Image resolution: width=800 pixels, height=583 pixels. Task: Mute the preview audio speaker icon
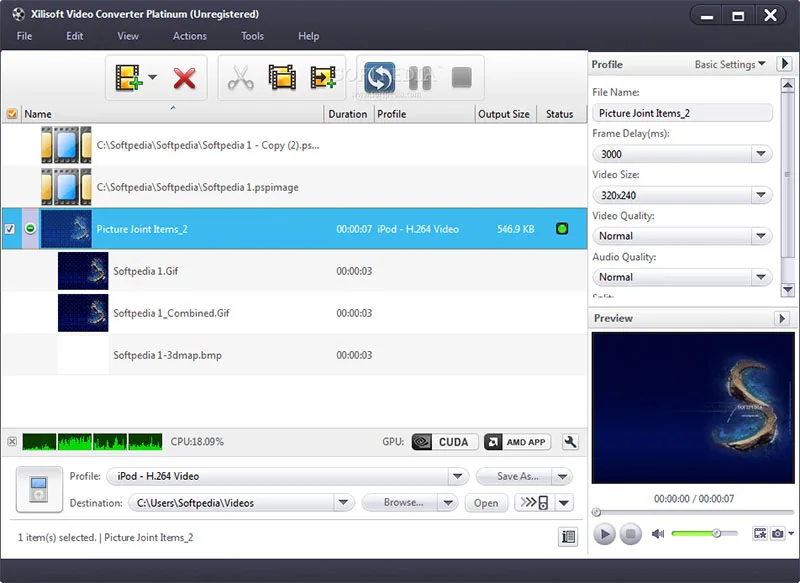pyautogui.click(x=658, y=534)
